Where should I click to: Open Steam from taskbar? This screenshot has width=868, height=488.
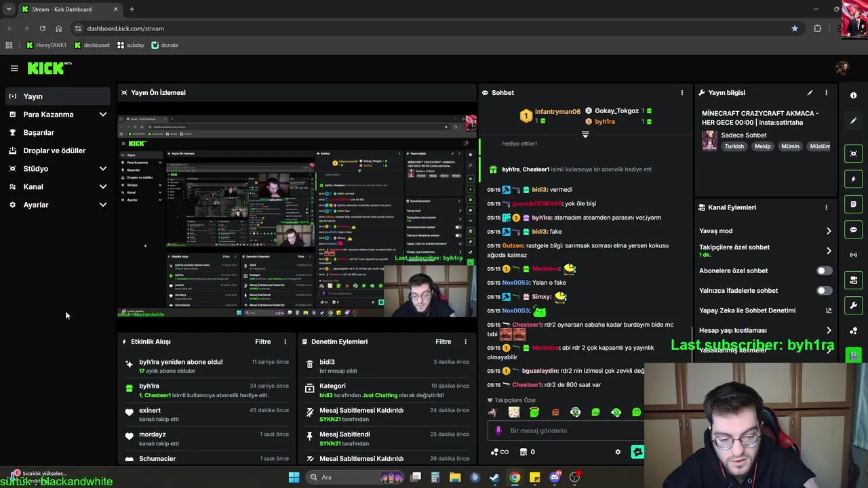click(495, 477)
